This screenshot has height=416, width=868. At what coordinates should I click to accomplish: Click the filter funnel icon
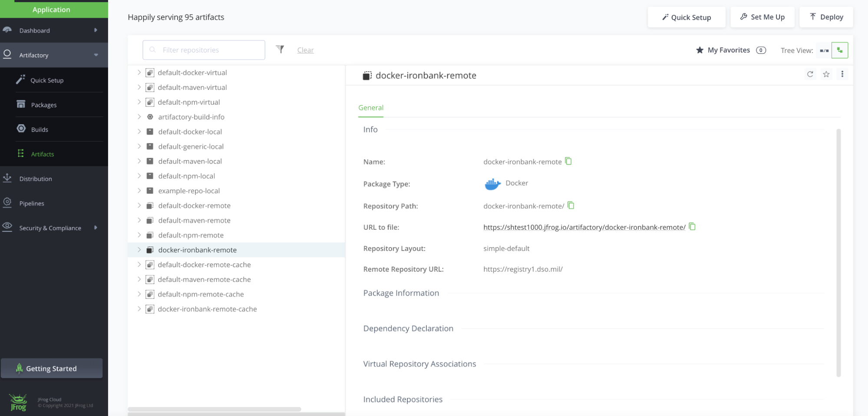coord(280,50)
